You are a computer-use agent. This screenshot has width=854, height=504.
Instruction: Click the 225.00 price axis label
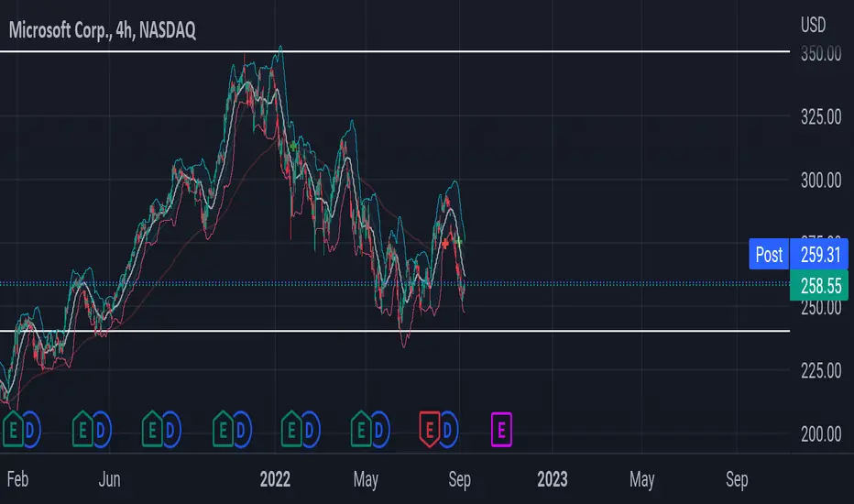point(821,370)
